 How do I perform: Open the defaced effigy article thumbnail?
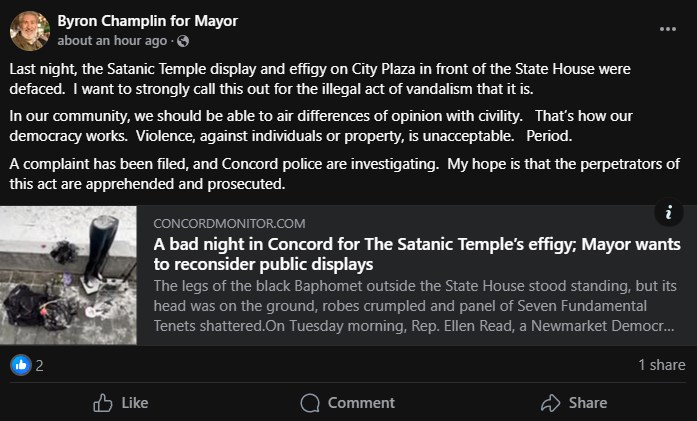(x=68, y=275)
